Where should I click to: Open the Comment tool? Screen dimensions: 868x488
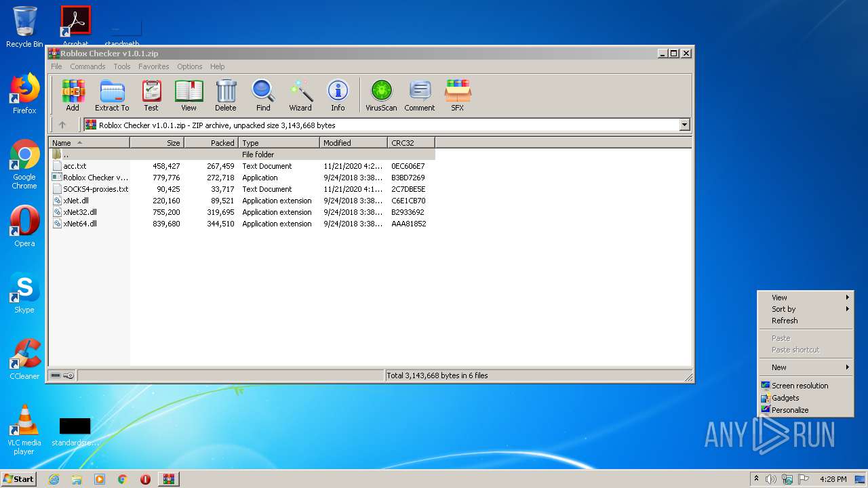[420, 96]
